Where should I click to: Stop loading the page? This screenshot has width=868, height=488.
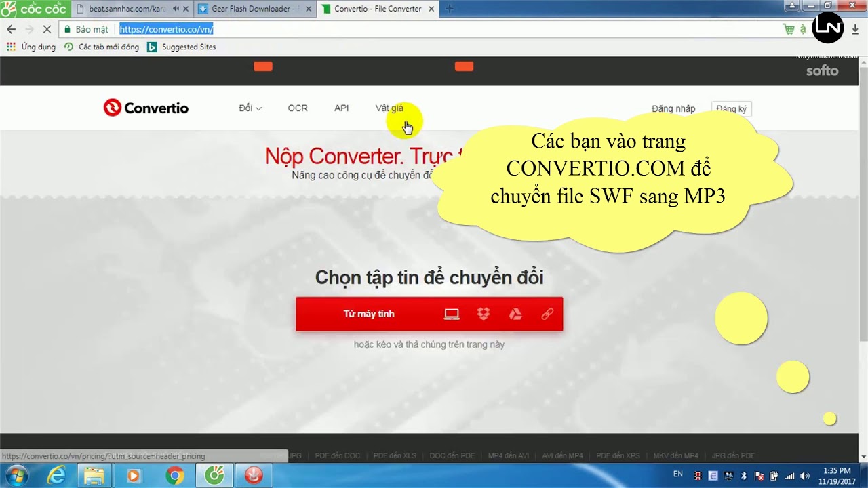[47, 29]
